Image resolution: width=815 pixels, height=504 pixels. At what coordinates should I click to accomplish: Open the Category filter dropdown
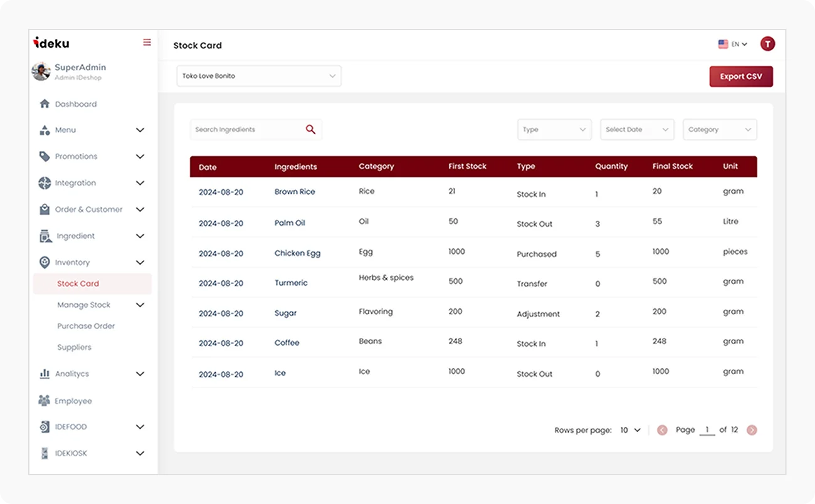pos(720,130)
